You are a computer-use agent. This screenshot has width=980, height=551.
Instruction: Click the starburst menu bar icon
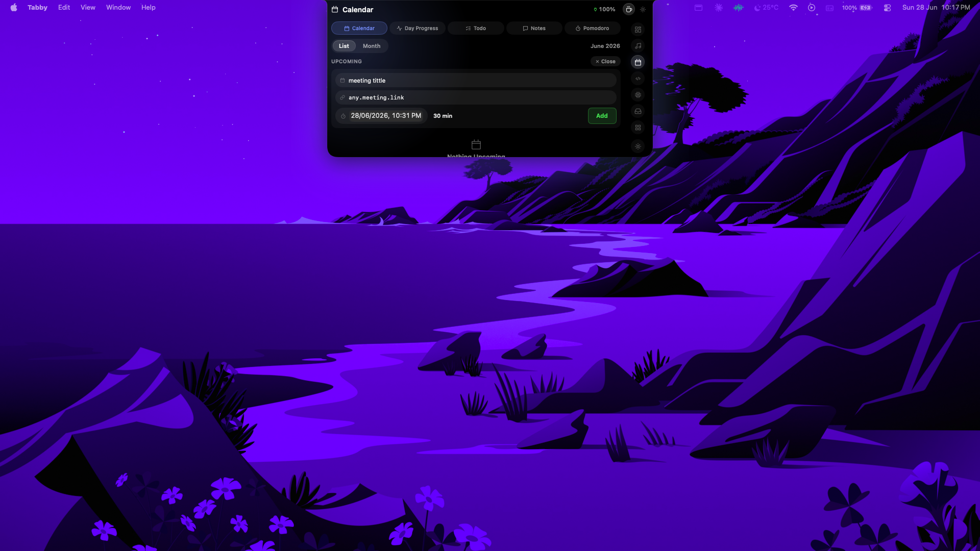[719, 8]
